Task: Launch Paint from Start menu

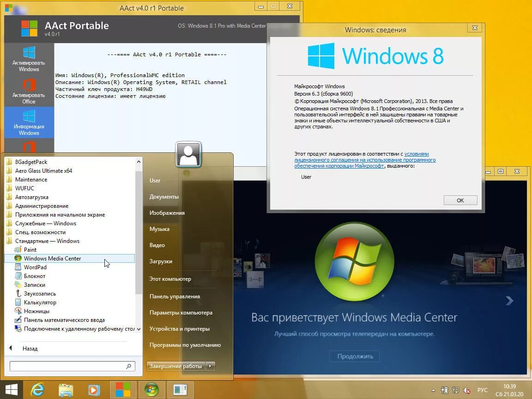Action: tap(30, 250)
